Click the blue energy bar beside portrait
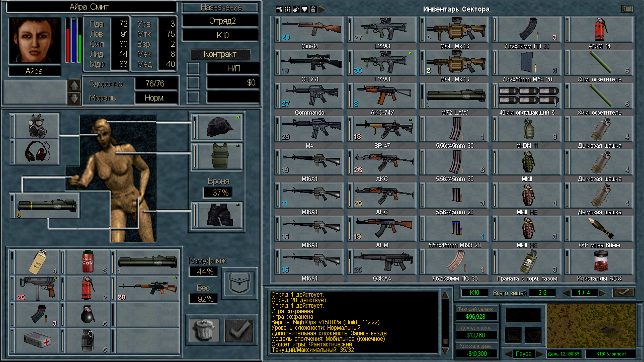This screenshot has width=644, height=362. (74, 40)
